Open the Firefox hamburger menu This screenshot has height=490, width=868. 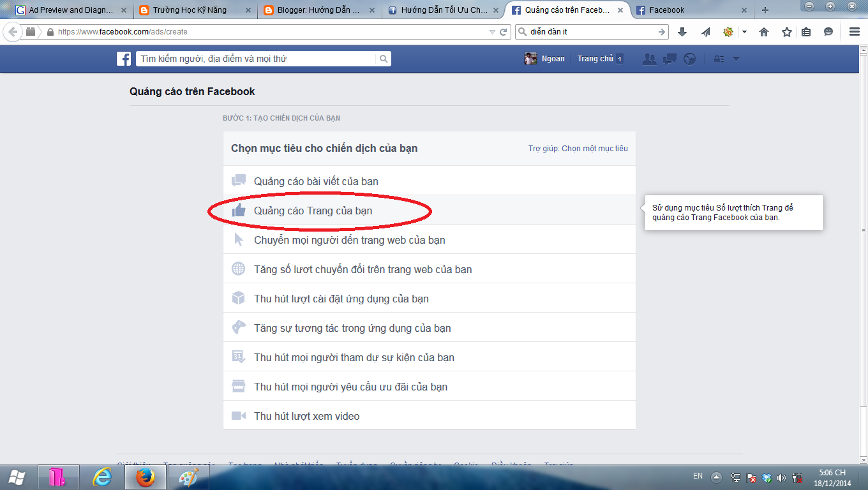pos(855,32)
